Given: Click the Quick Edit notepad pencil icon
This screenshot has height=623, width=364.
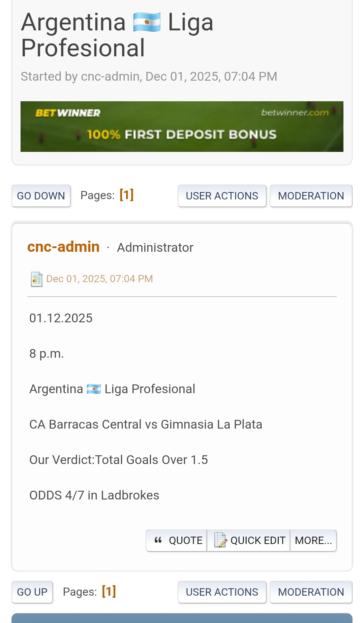Looking at the screenshot, I should point(220,540).
